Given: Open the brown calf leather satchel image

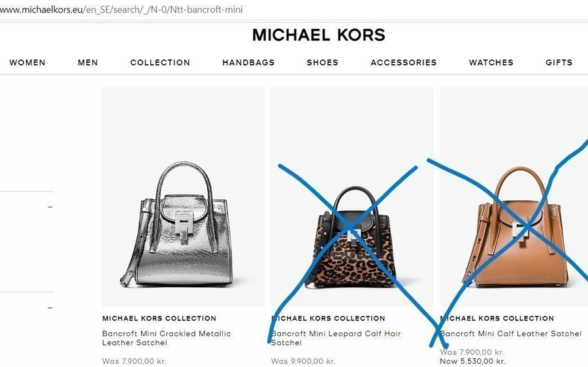Looking at the screenshot, I should pos(514,197).
